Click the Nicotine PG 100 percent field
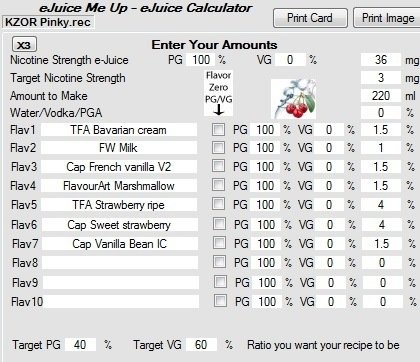Image resolution: width=420 pixels, height=362 pixels. pos(201,60)
